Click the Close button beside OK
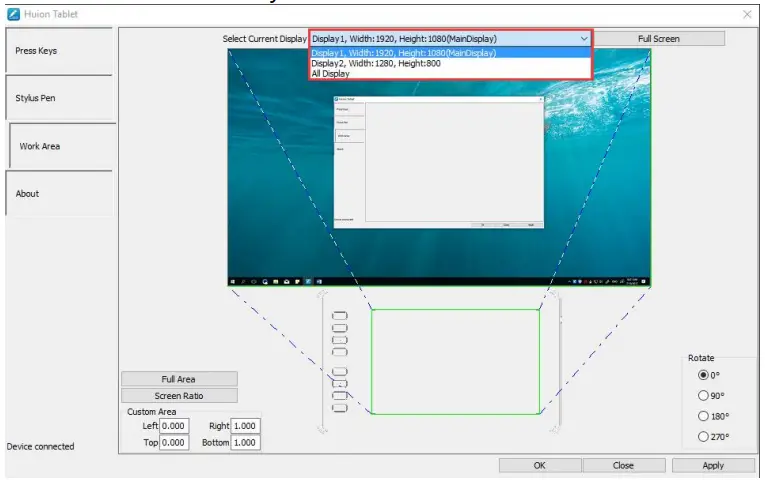 pyautogui.click(x=623, y=465)
